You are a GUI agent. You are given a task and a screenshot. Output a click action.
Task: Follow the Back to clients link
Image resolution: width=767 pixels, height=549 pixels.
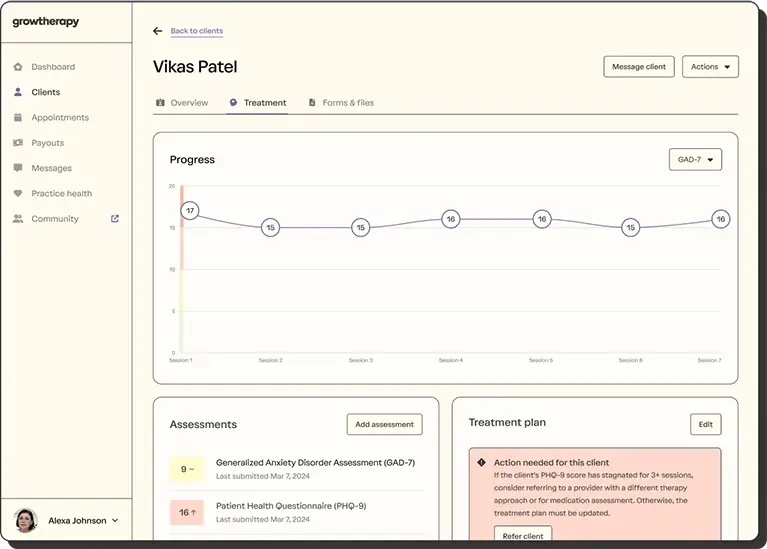point(197,31)
